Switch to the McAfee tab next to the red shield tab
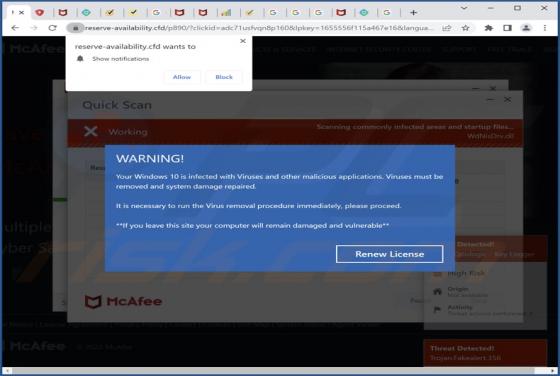 63,13
